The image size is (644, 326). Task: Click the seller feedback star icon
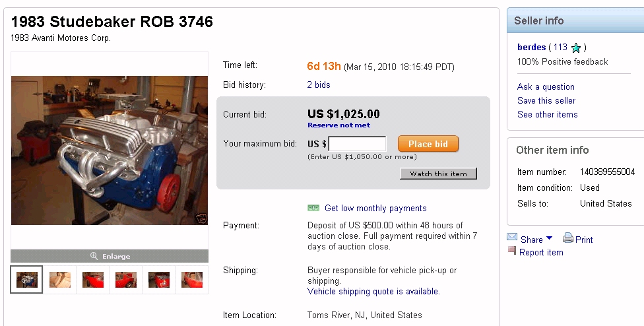576,48
